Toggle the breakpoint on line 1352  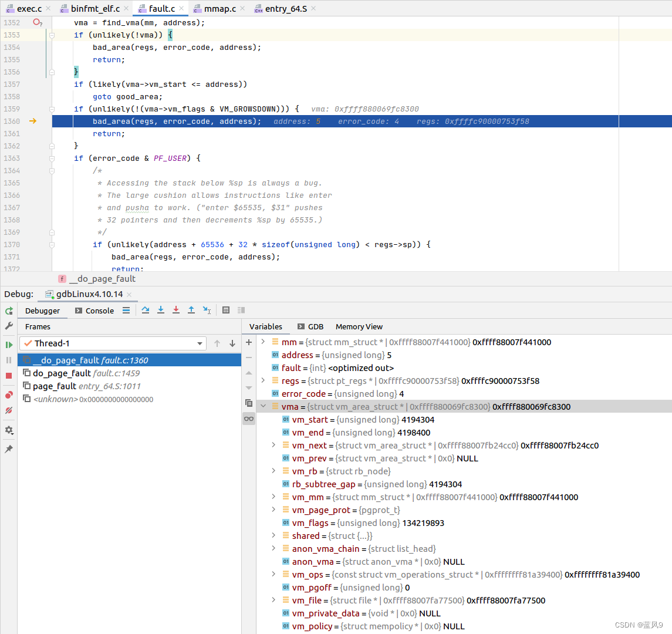click(38, 22)
